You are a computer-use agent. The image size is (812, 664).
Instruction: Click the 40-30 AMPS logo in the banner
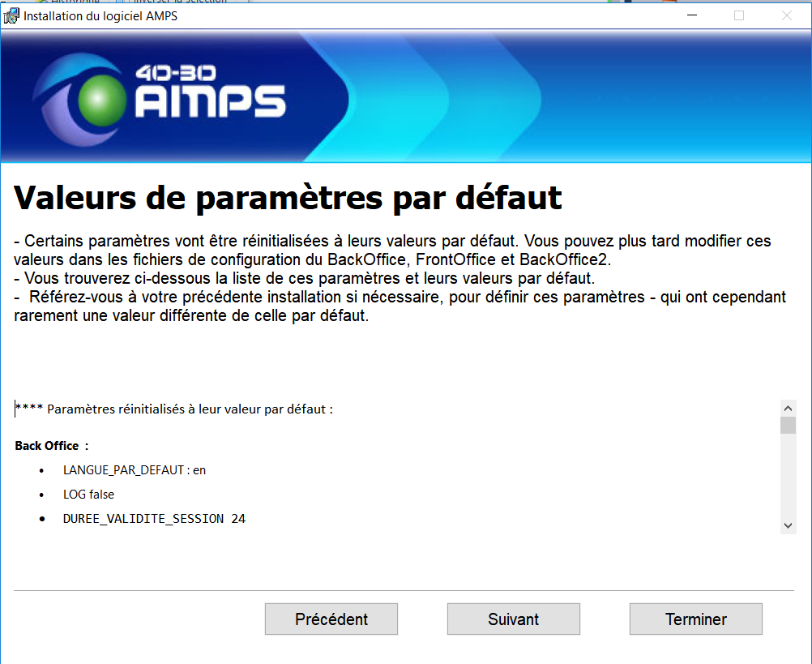point(161,95)
